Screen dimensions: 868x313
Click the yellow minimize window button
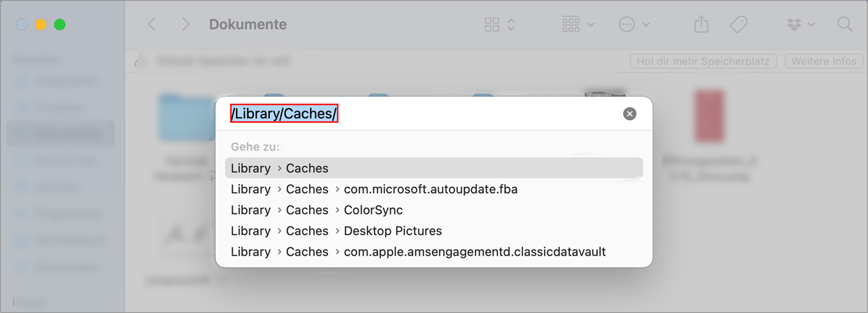pos(41,24)
